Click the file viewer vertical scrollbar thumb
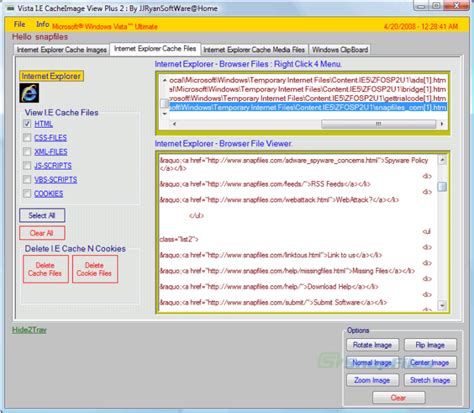 point(442,187)
